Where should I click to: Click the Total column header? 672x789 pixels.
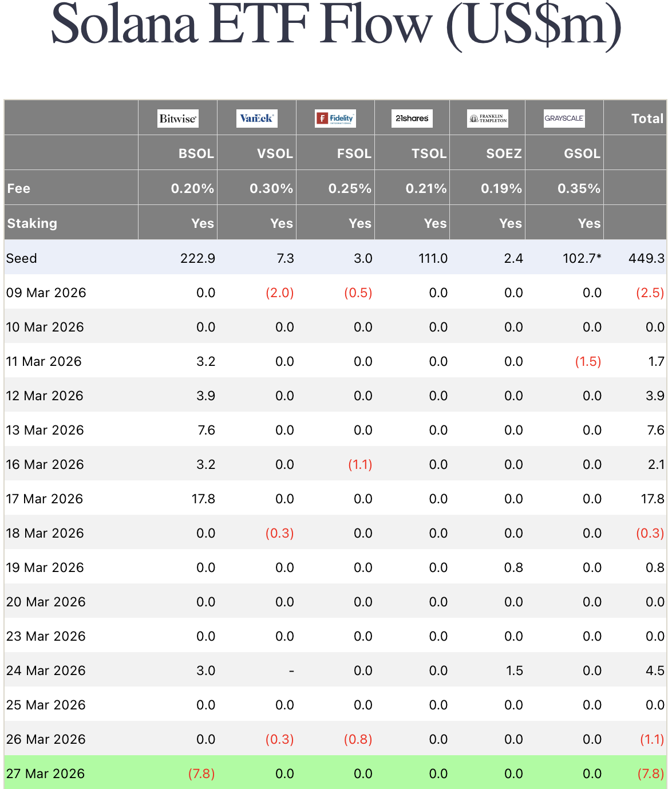click(x=647, y=119)
